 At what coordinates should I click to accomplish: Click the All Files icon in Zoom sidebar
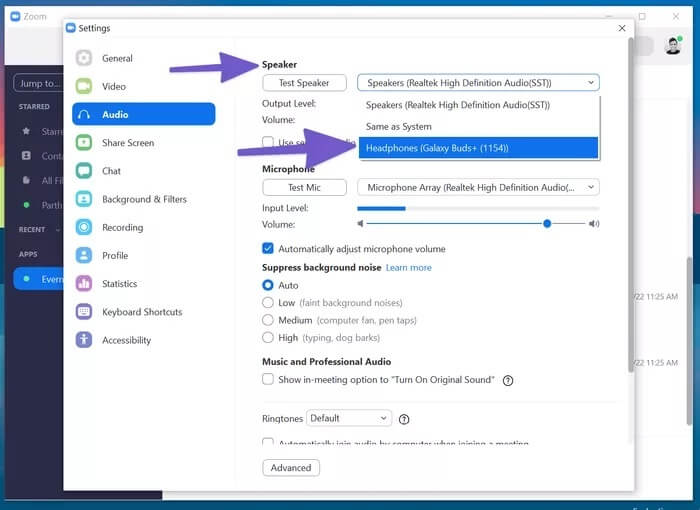tap(26, 180)
